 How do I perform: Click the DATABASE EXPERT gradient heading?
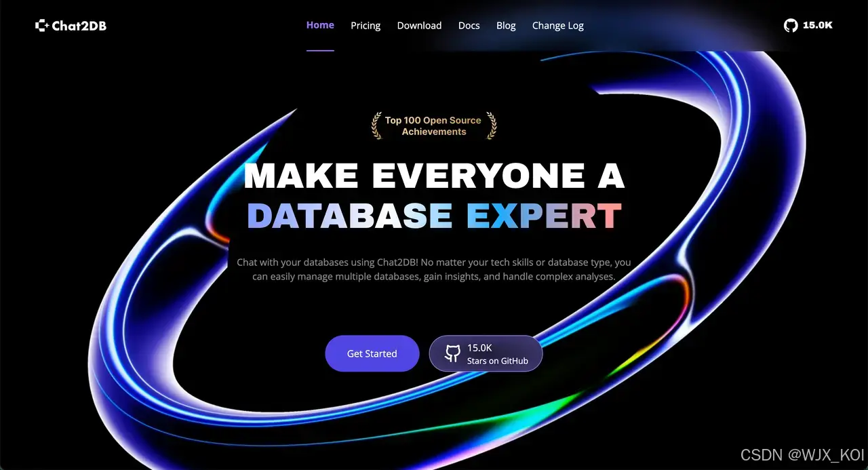click(434, 216)
